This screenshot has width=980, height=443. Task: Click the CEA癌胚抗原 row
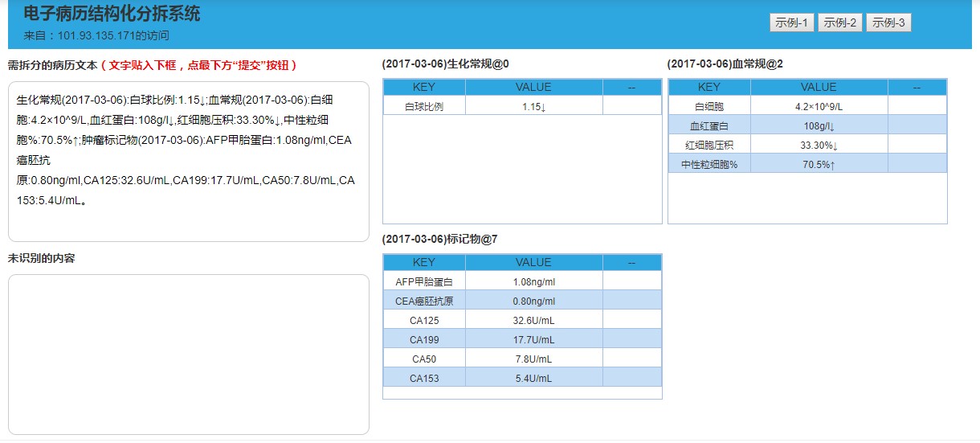point(423,301)
